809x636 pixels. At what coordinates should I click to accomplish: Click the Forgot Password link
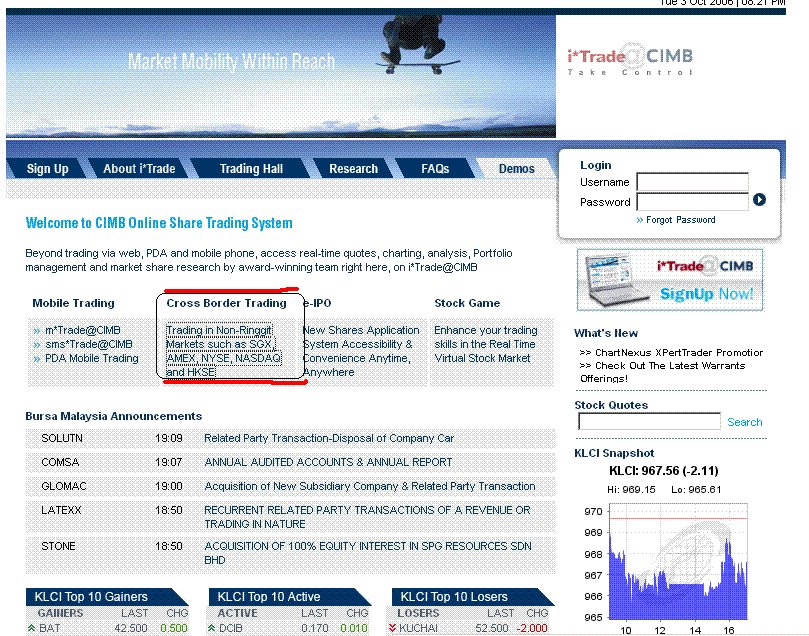[x=681, y=220]
